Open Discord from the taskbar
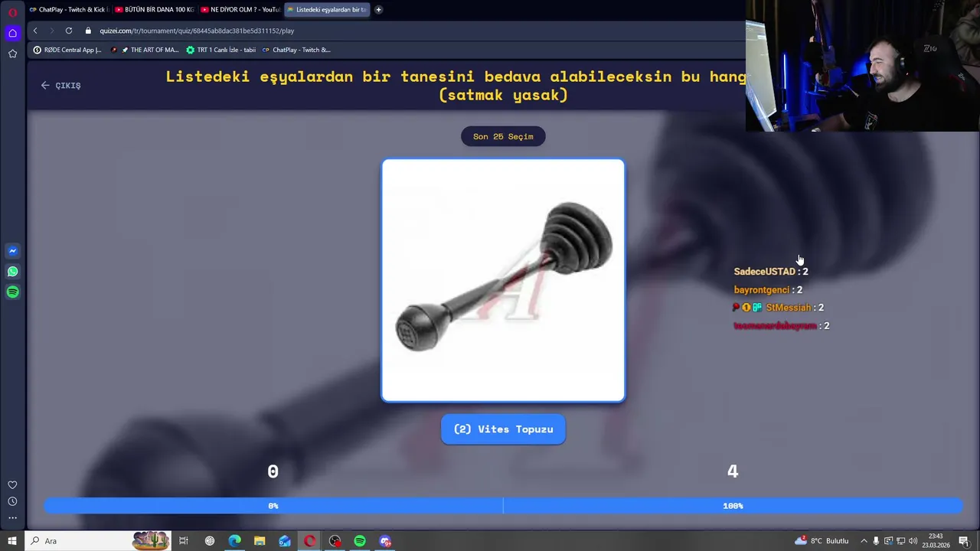 [385, 541]
